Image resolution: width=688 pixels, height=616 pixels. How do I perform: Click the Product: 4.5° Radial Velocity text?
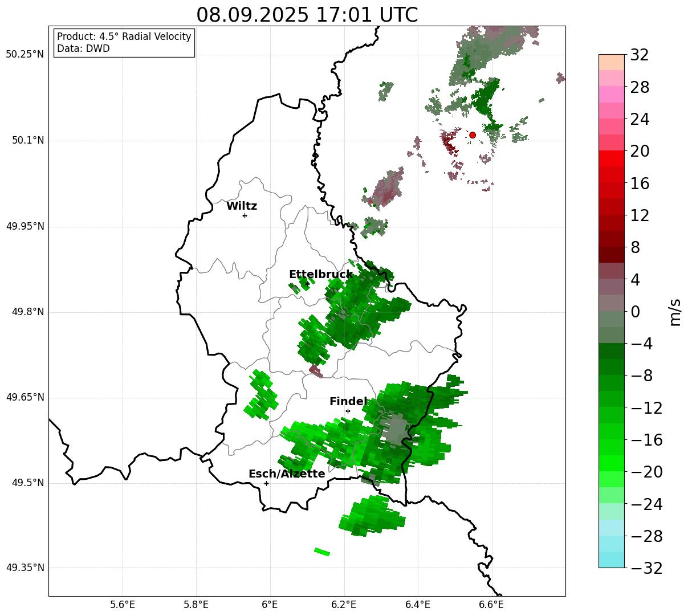124,36
